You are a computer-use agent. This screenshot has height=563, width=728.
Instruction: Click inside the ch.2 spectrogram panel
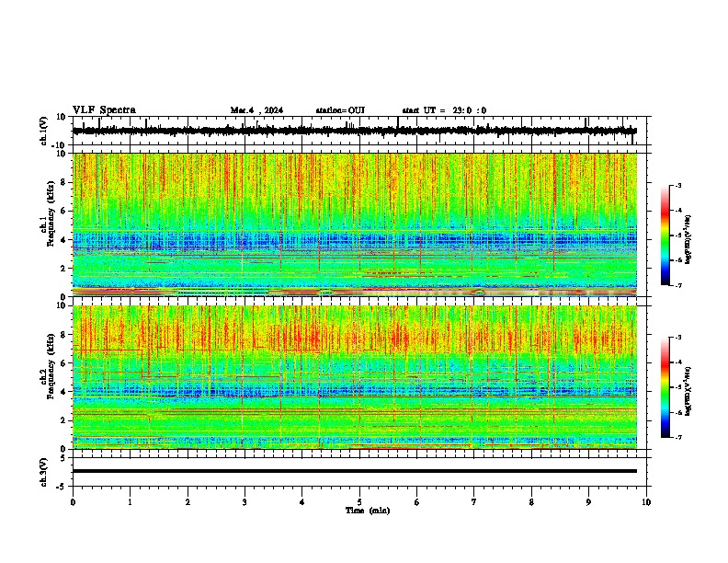click(x=355, y=377)
